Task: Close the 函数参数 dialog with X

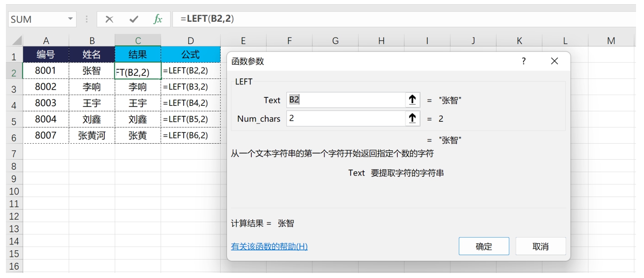Action: tap(554, 61)
